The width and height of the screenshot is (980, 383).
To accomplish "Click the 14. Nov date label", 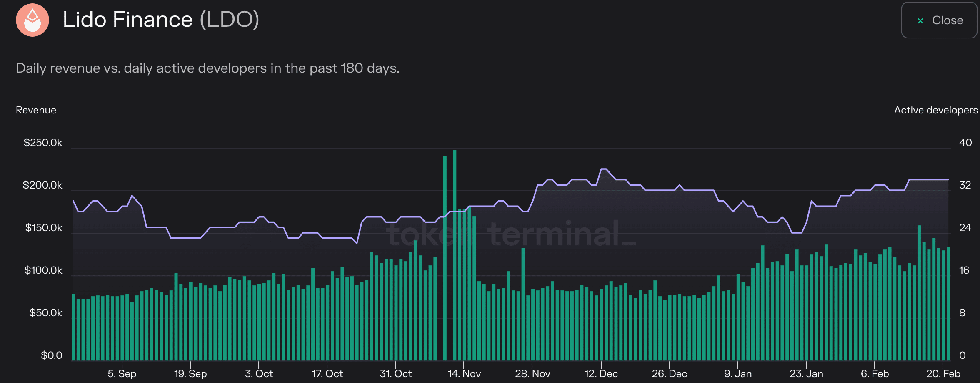I will click(464, 374).
